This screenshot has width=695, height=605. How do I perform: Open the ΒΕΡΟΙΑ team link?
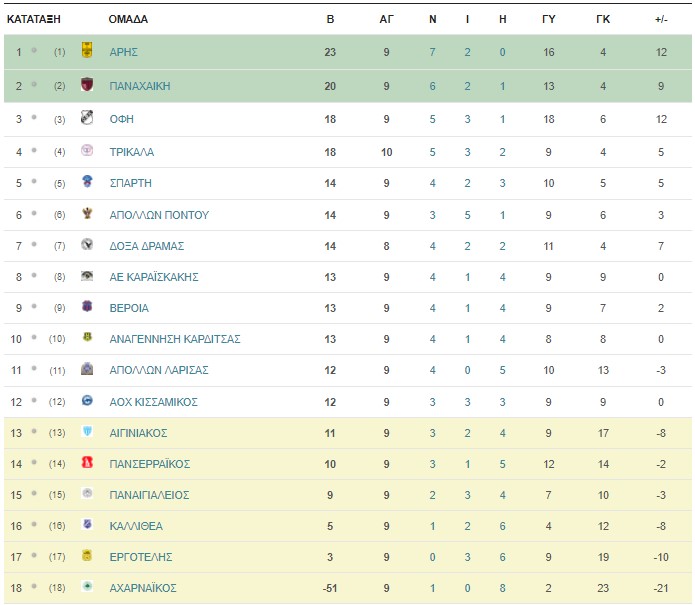pos(129,308)
